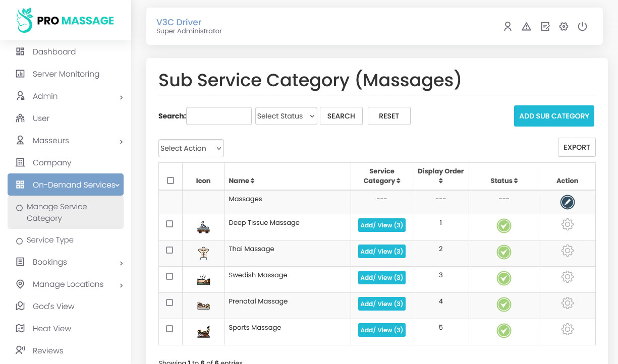Sort table by Service Category column
The height and width of the screenshot is (364, 618).
382,176
